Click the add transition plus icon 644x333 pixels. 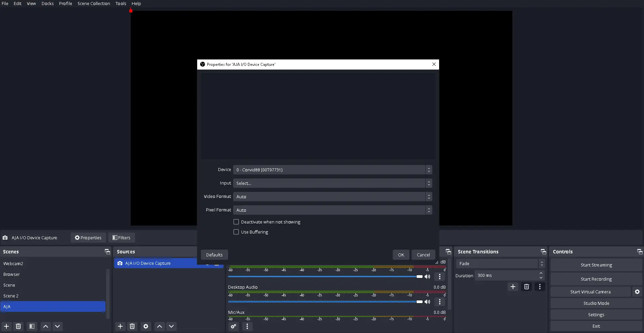coord(513,287)
